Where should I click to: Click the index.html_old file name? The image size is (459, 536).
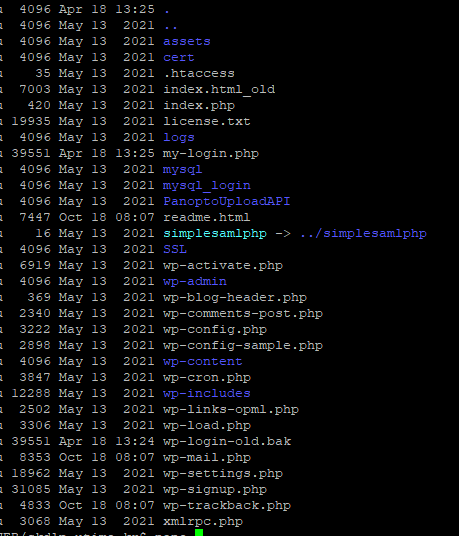[x=219, y=90]
